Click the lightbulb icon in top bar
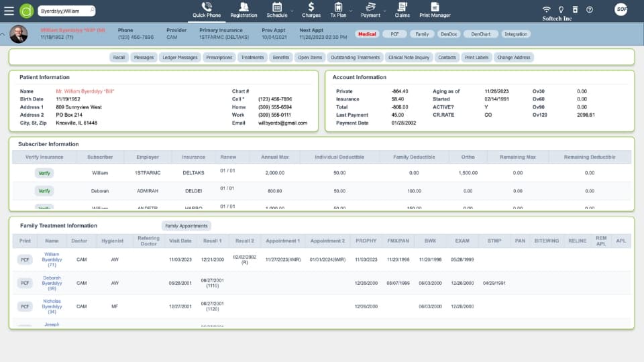Image resolution: width=644 pixels, height=362 pixels. 561,9
